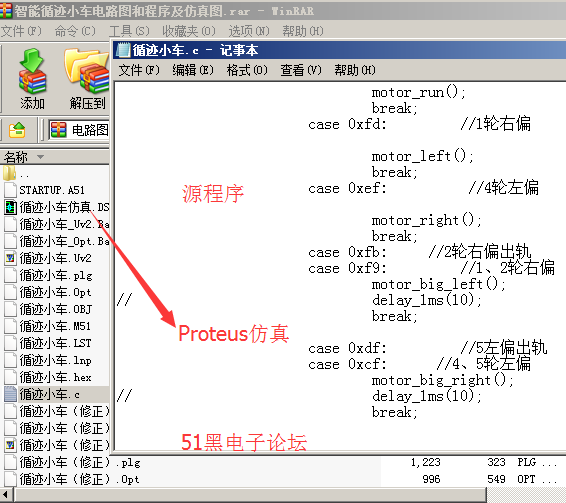The height and width of the screenshot is (503, 566).
Task: Open WinRAR 帮助(H) menu
Action: pos(303,31)
